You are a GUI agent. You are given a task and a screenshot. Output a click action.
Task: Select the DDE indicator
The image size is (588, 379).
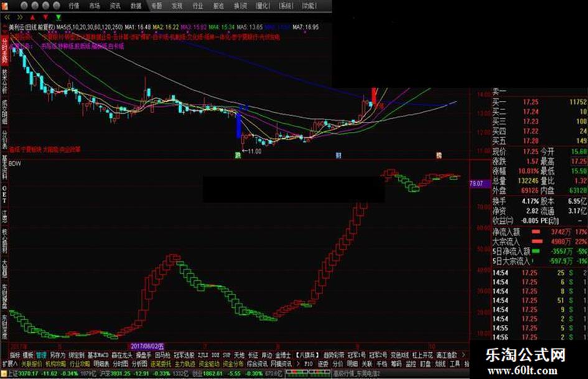(x=215, y=355)
